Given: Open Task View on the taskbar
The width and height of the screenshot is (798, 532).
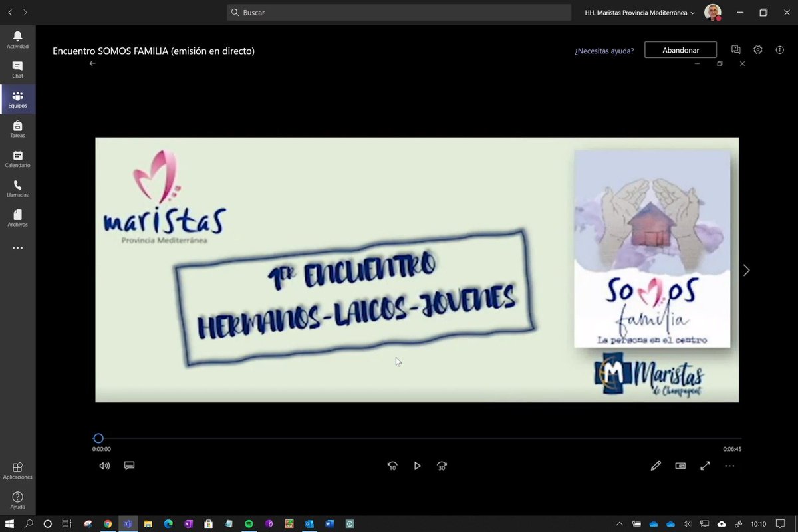Looking at the screenshot, I should (66, 523).
